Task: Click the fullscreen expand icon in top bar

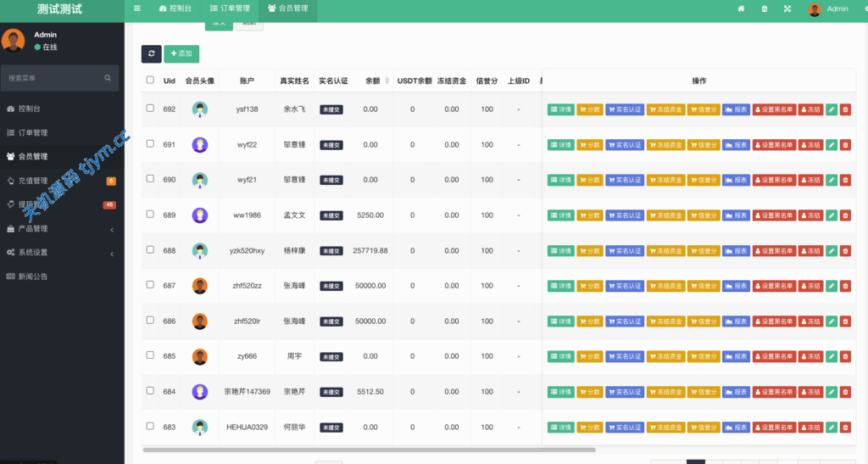Action: click(x=787, y=8)
